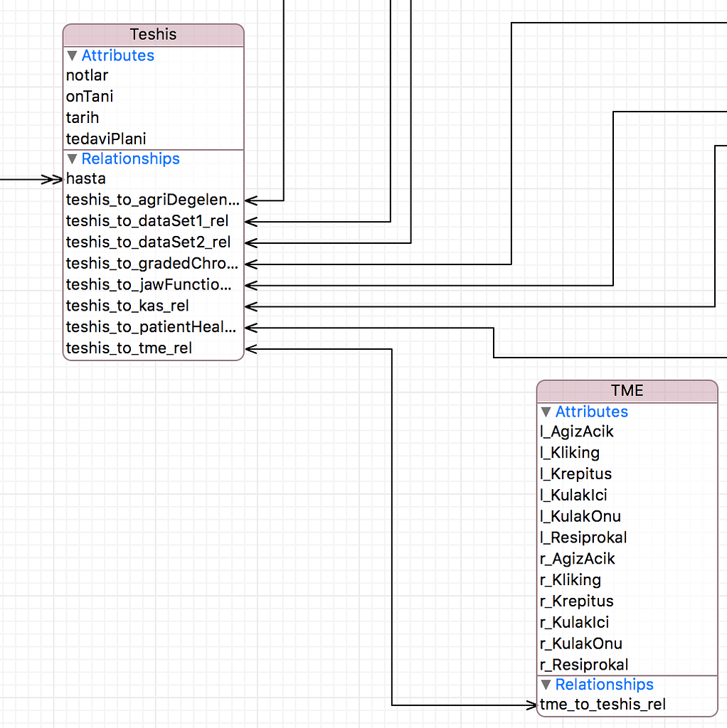The image size is (727, 728).
Task: Click the Attributes header in TME
Action: point(592,412)
